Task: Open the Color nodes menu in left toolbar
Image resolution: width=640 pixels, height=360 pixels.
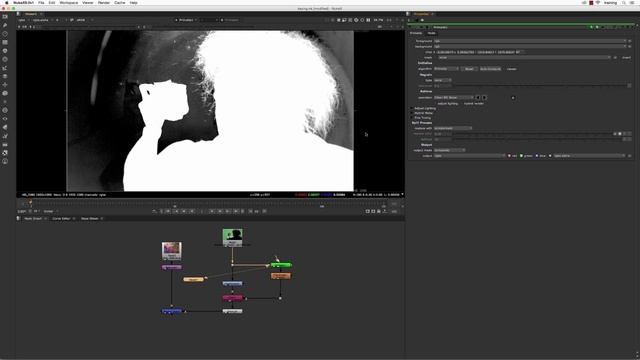Action: 5,51
